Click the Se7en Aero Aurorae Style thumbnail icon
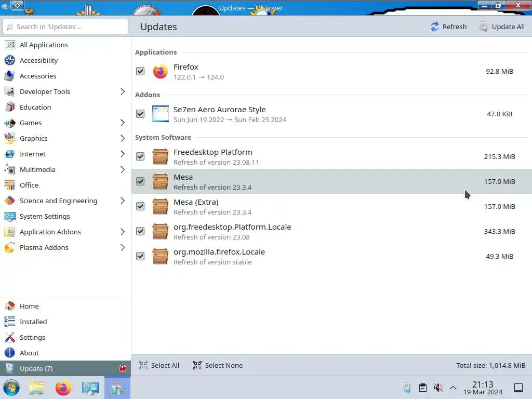The height and width of the screenshot is (399, 532). tap(160, 114)
